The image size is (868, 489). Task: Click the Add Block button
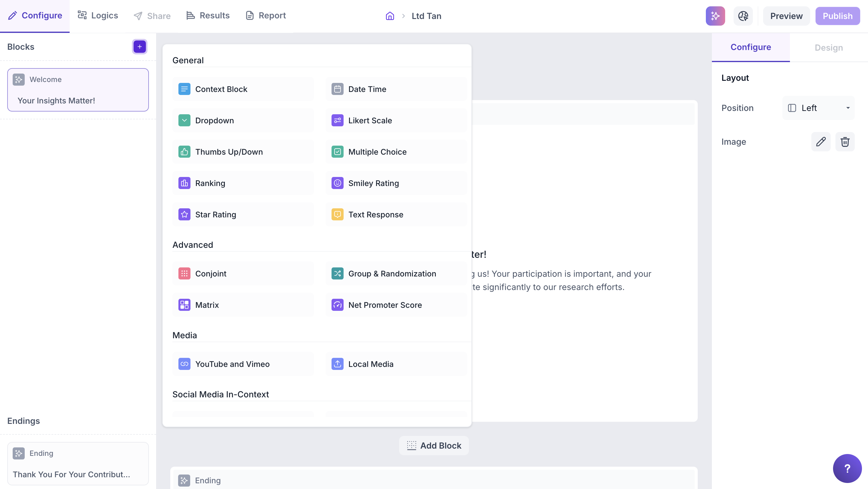434,446
